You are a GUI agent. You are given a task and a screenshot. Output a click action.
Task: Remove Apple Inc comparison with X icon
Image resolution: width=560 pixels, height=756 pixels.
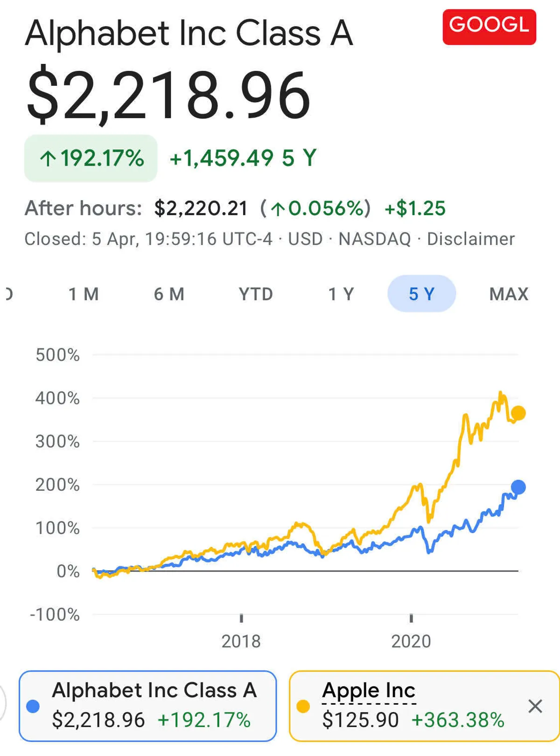click(x=535, y=706)
